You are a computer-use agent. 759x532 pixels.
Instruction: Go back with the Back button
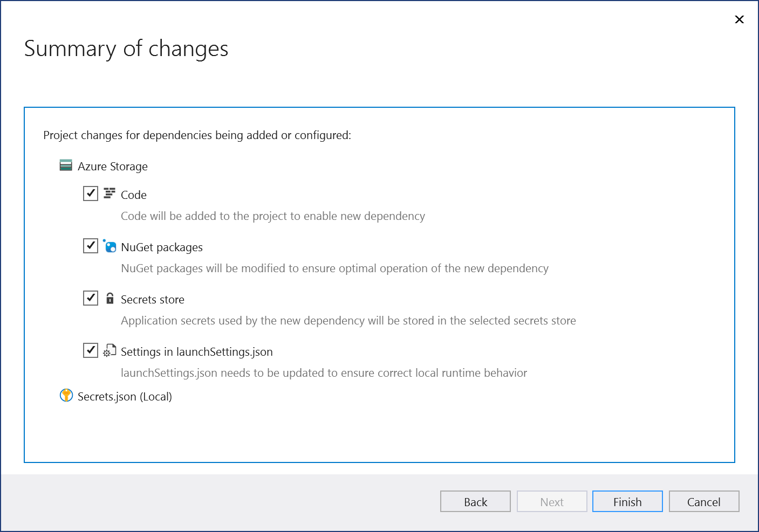(475, 501)
